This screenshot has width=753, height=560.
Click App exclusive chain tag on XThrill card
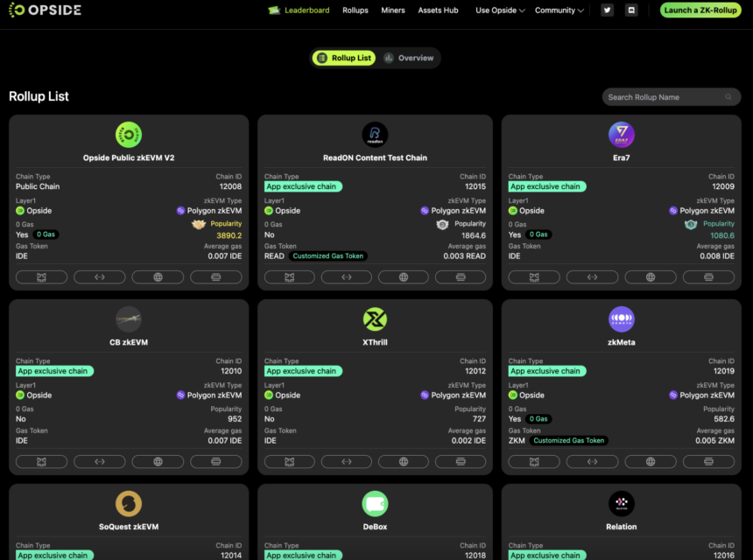point(303,371)
